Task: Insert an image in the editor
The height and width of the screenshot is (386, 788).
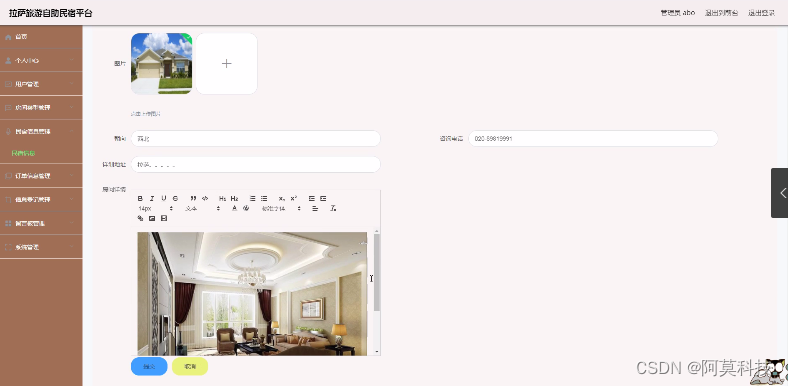Action: pos(152,218)
